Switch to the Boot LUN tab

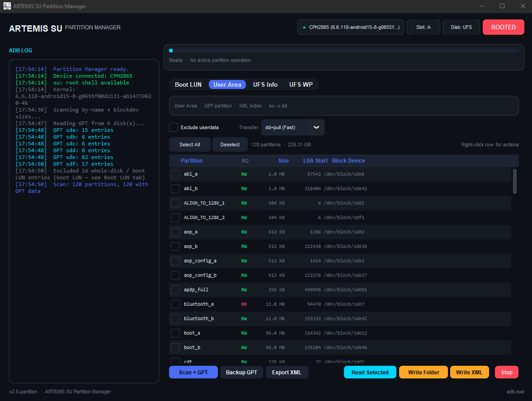[x=188, y=85]
